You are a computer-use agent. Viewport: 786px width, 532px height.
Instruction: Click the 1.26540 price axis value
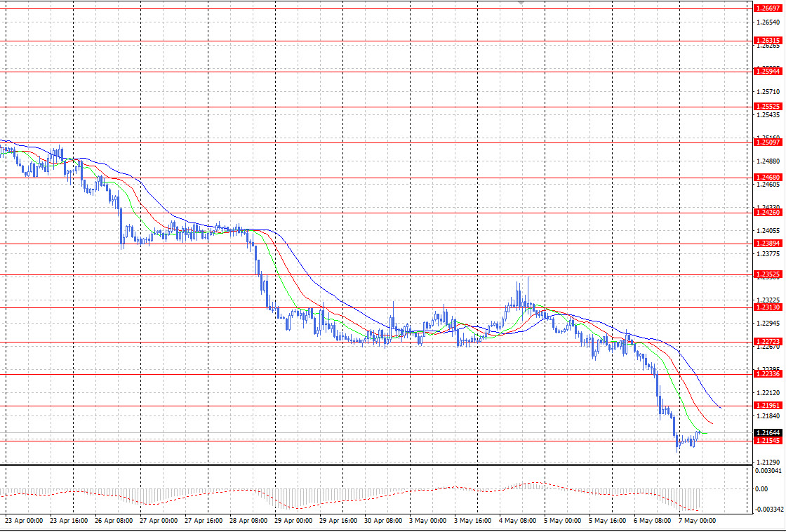(x=768, y=22)
